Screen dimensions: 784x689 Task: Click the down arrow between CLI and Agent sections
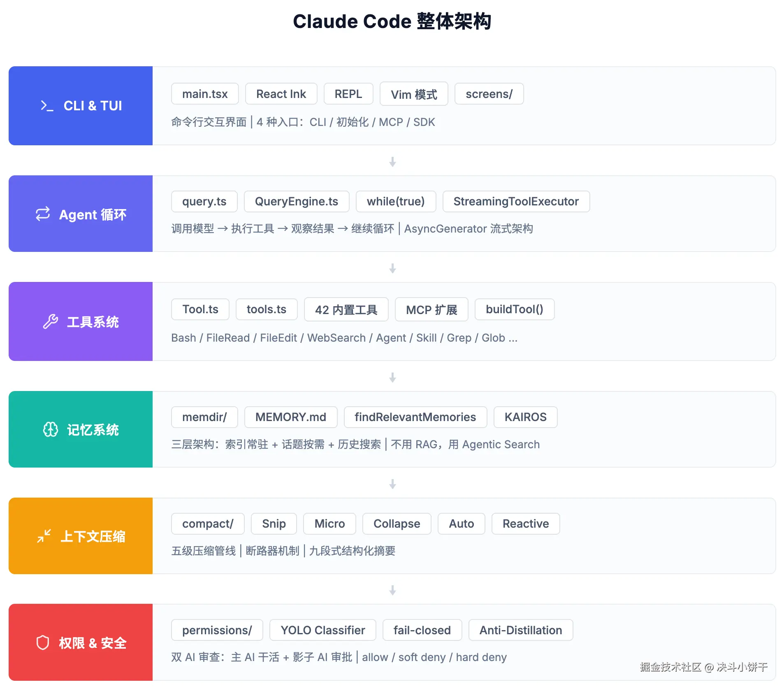coord(392,161)
